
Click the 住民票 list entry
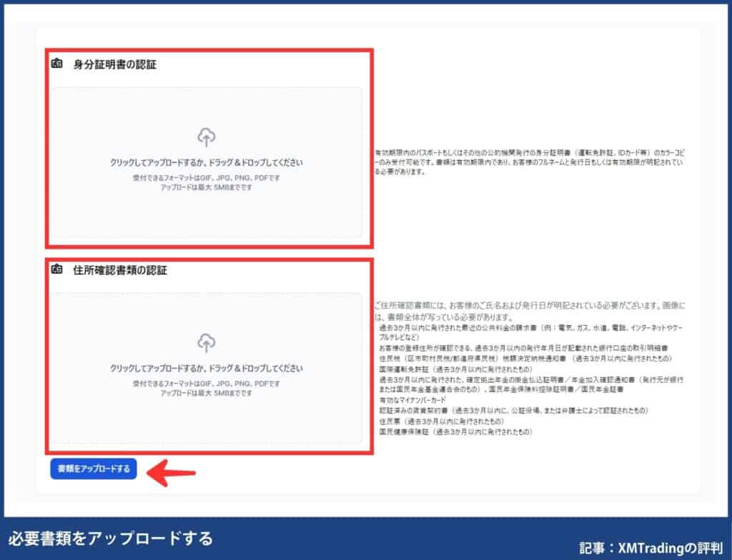pyautogui.click(x=442, y=421)
